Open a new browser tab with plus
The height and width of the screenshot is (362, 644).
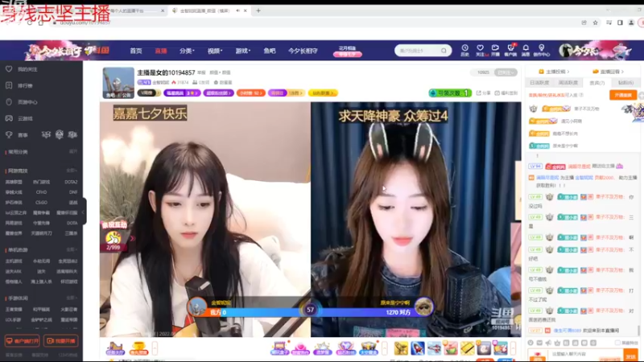click(258, 10)
